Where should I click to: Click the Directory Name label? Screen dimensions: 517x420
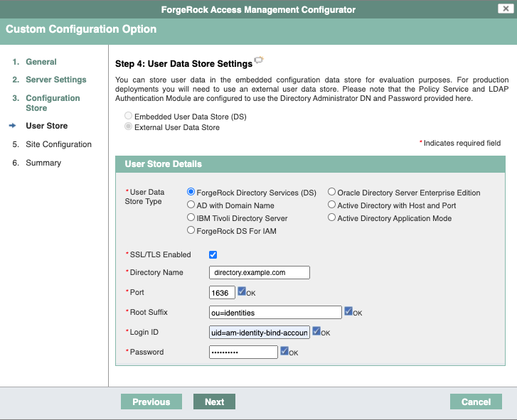(x=156, y=272)
